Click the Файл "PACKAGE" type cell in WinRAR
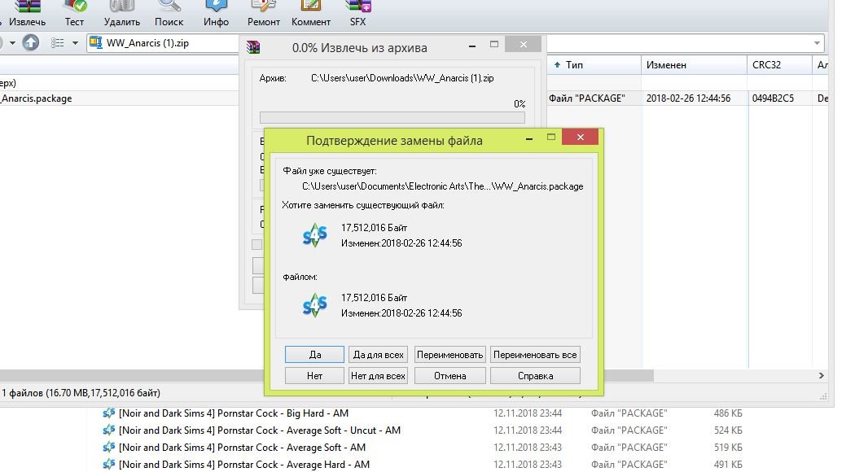Screen dimensions: 868x472 pyautogui.click(x=587, y=98)
